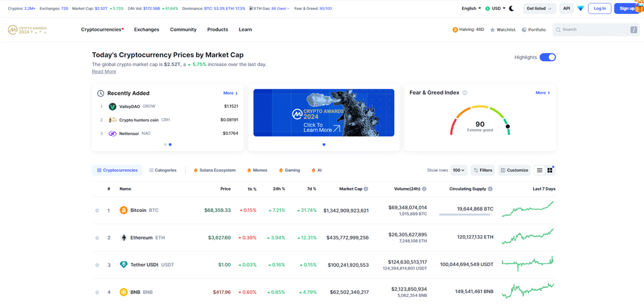Open Fear & Greed Index More link
Image resolution: width=644 pixels, height=305 pixels.
[543, 93]
